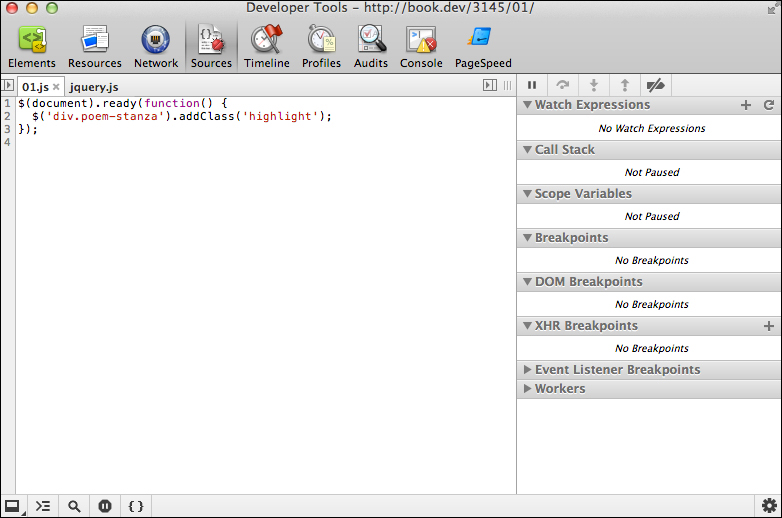Screen dimensions: 782x518
Task: Refresh watch expressions
Action: pos(769,105)
